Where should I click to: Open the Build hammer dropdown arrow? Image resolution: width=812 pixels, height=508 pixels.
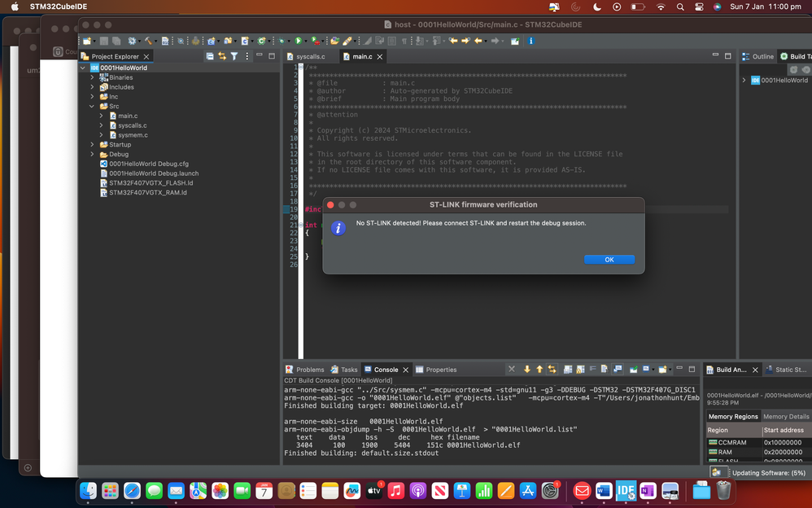pos(156,42)
